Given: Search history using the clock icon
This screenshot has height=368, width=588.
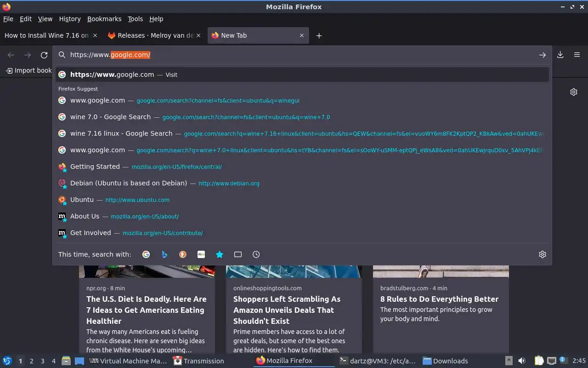Looking at the screenshot, I should pos(256,254).
